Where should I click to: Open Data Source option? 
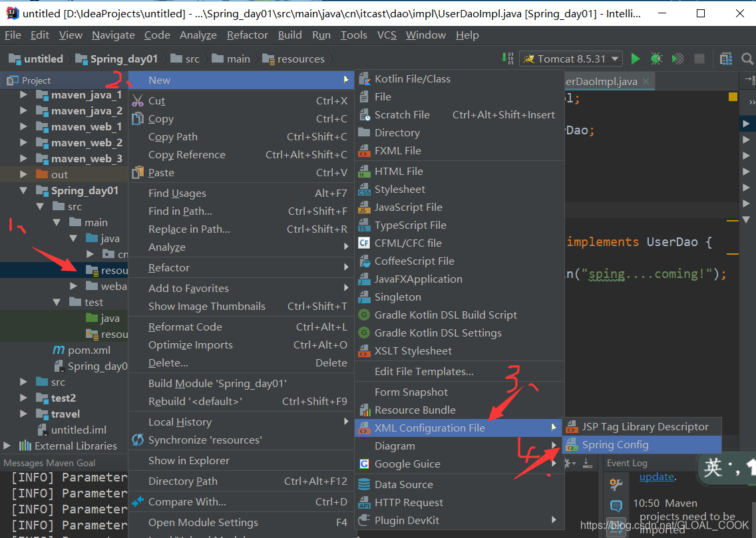pyautogui.click(x=459, y=485)
